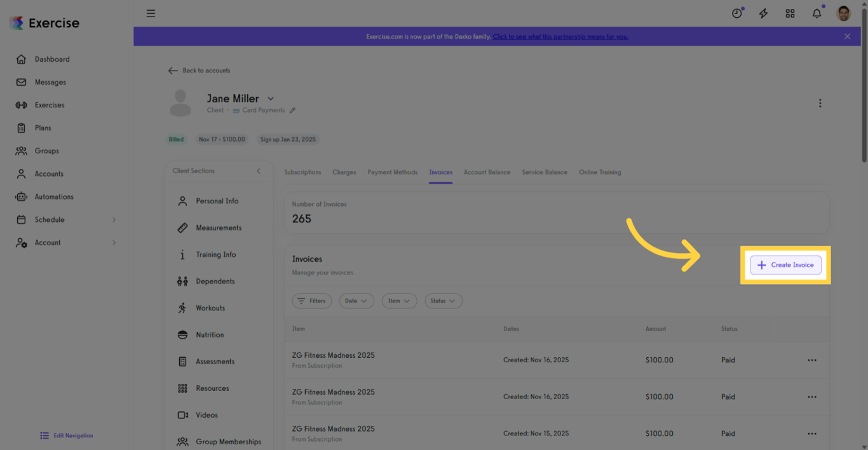Click the lightning bolt quick actions icon
The height and width of the screenshot is (450, 868).
763,13
